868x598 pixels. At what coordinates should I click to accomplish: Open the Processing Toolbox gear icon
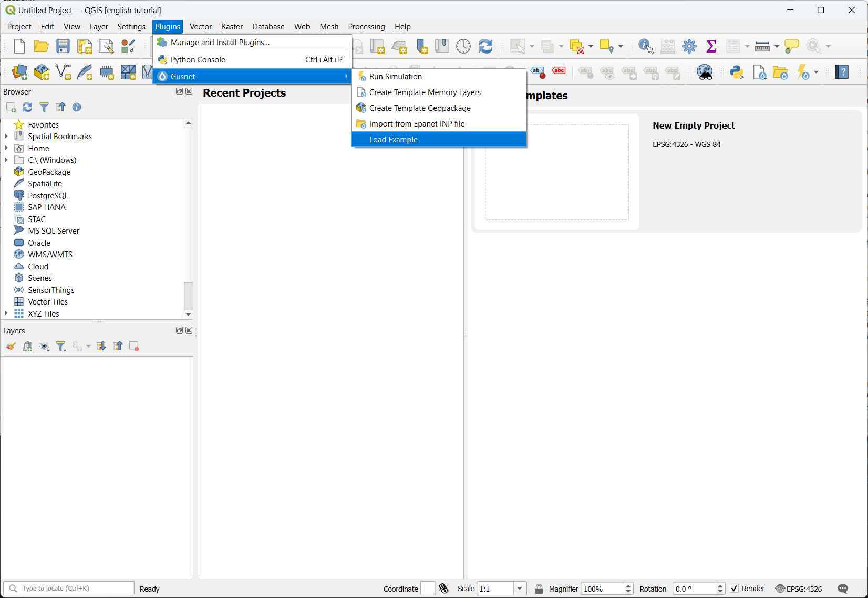[689, 46]
